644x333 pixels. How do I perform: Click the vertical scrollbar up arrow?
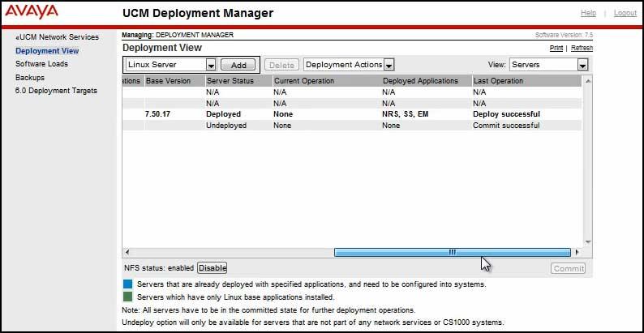coord(587,81)
